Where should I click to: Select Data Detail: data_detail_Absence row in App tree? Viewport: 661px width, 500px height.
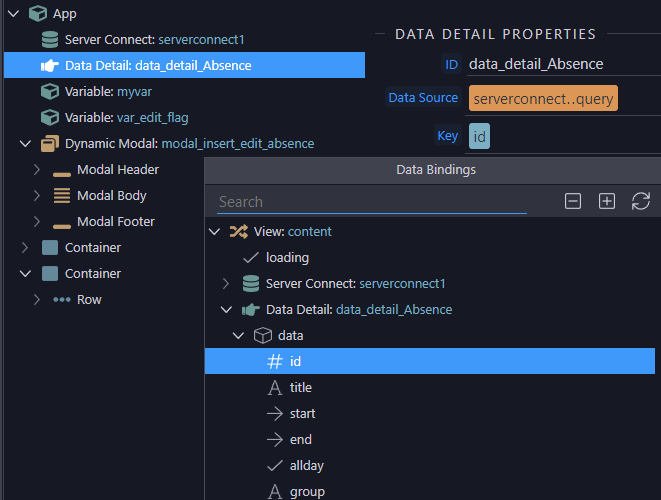point(184,65)
